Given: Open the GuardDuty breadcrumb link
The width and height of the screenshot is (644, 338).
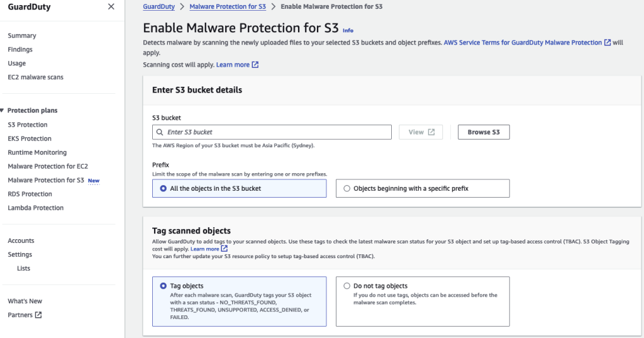Looking at the screenshot, I should point(159,6).
